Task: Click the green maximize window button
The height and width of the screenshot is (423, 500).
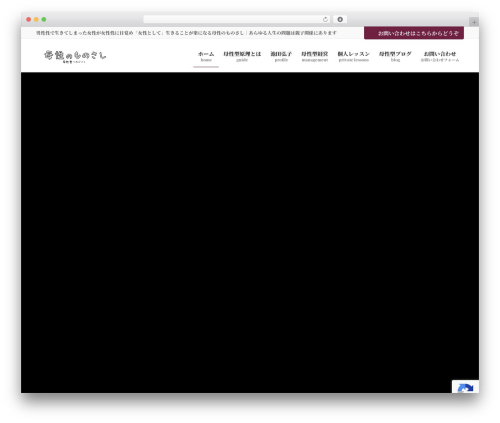Action: point(44,20)
